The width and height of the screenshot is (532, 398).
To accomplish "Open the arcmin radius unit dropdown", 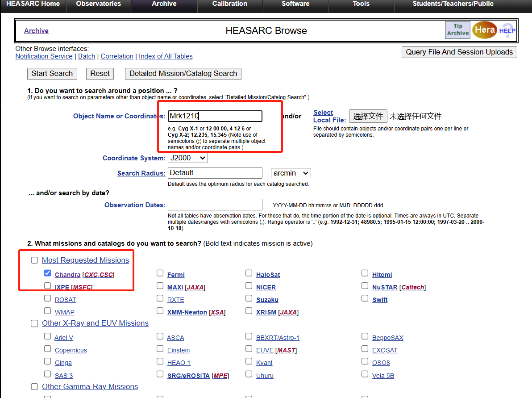I will click(x=291, y=173).
